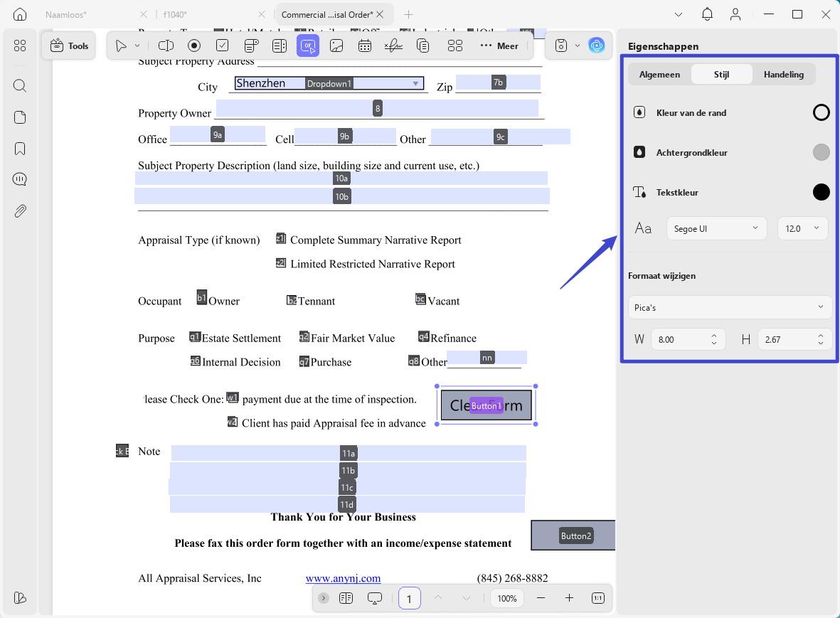The height and width of the screenshot is (618, 840).
Task: Open attachments paperclip in sidebar
Action: 20,211
